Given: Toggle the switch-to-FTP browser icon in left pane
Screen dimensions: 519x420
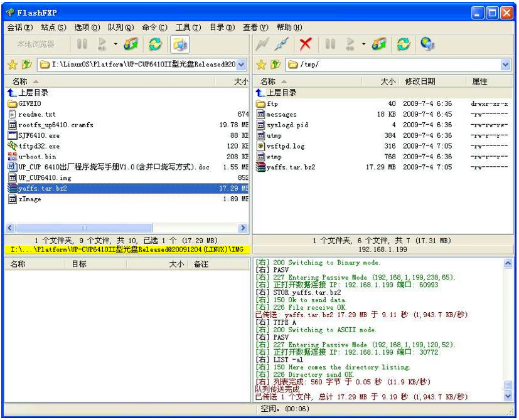Looking at the screenshot, I should coord(179,45).
